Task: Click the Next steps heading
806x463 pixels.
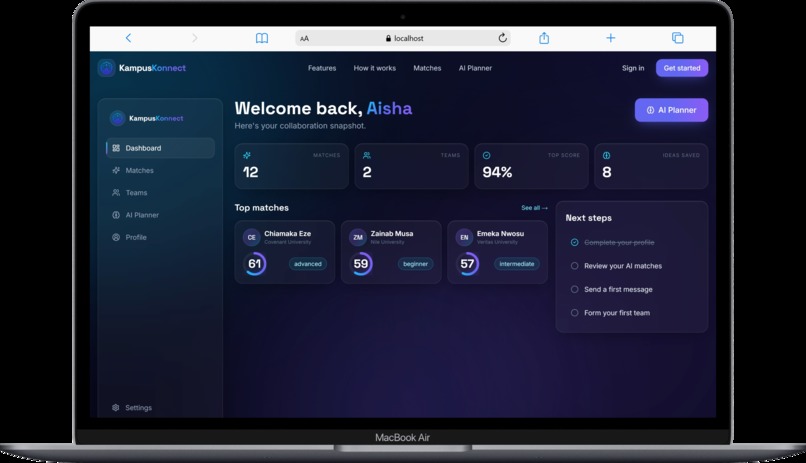Action: [589, 218]
